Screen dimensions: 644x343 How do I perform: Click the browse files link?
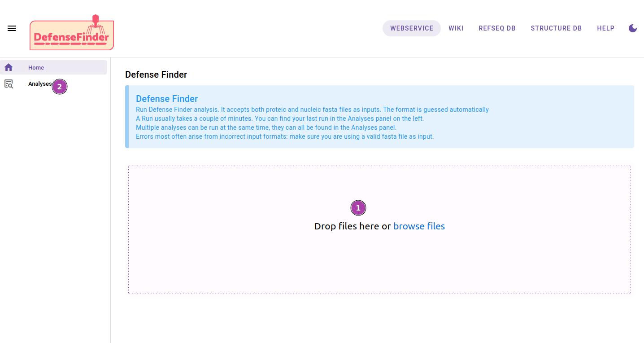[x=419, y=226]
